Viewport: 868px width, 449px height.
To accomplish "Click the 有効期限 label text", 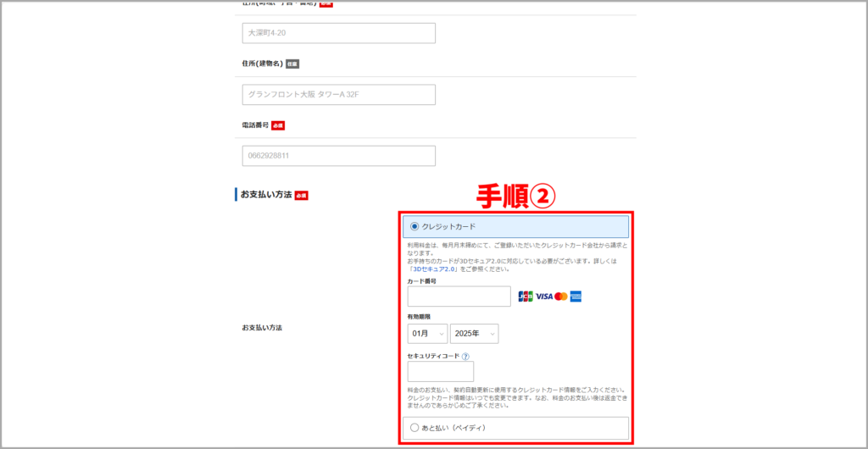I will (420, 316).
